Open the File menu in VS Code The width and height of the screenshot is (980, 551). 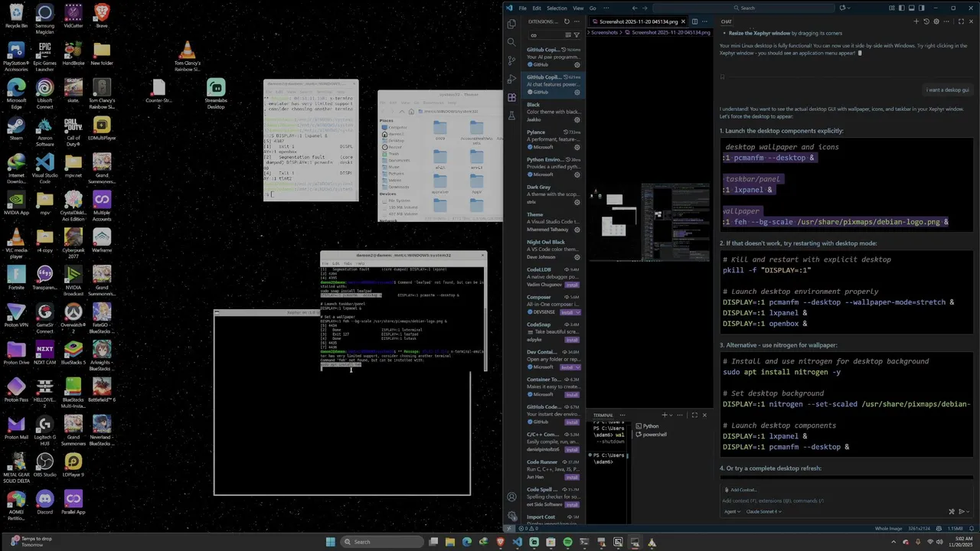coord(523,8)
